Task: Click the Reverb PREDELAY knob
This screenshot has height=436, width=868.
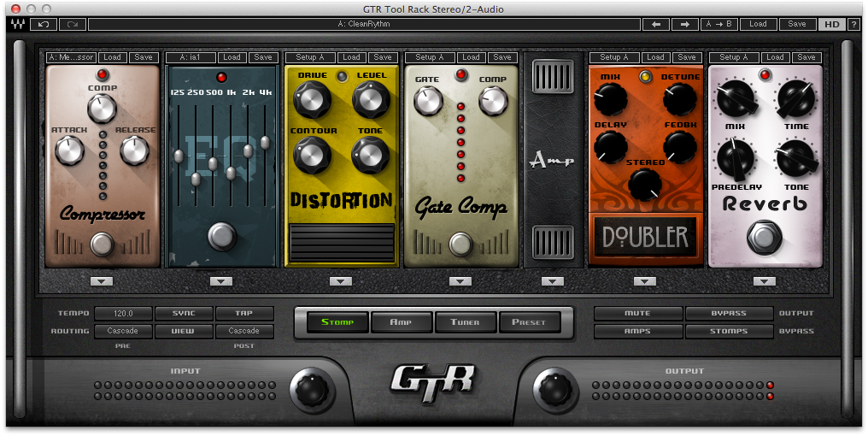Action: (736, 158)
